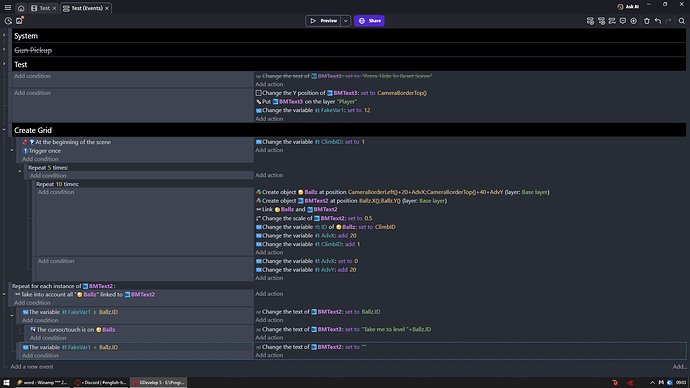Viewport: 690px width, 388px height.
Task: Switch to Winamp taskbar item
Action: [x=42, y=382]
